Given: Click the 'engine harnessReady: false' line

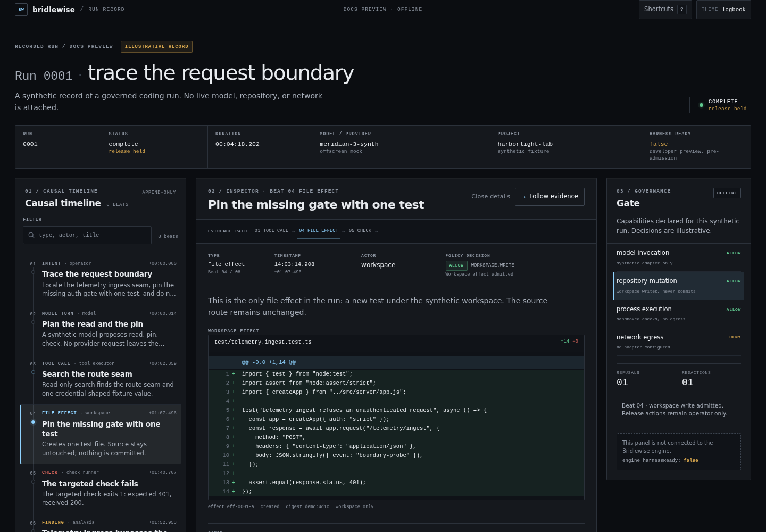Looking at the screenshot, I should pos(660,461).
